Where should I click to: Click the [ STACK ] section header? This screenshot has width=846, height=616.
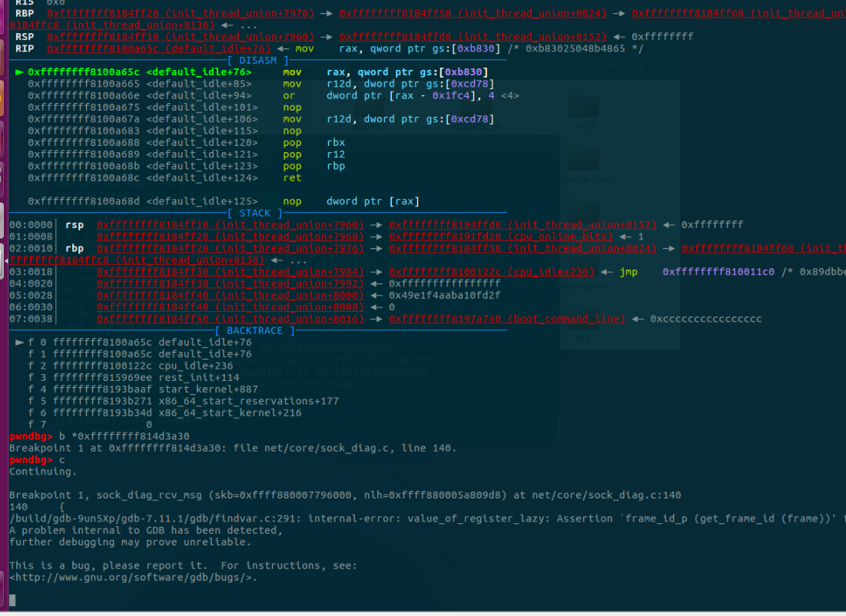coord(255,213)
